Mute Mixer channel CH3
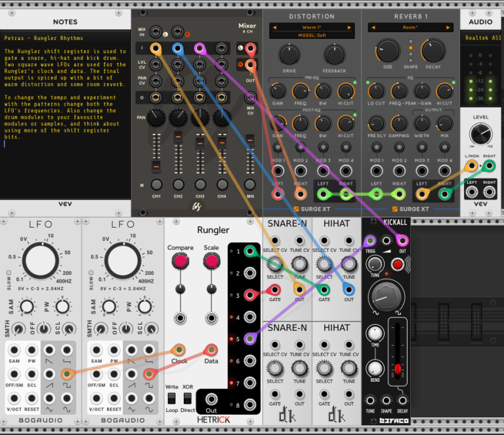The width and height of the screenshot is (504, 435). tap(200, 185)
